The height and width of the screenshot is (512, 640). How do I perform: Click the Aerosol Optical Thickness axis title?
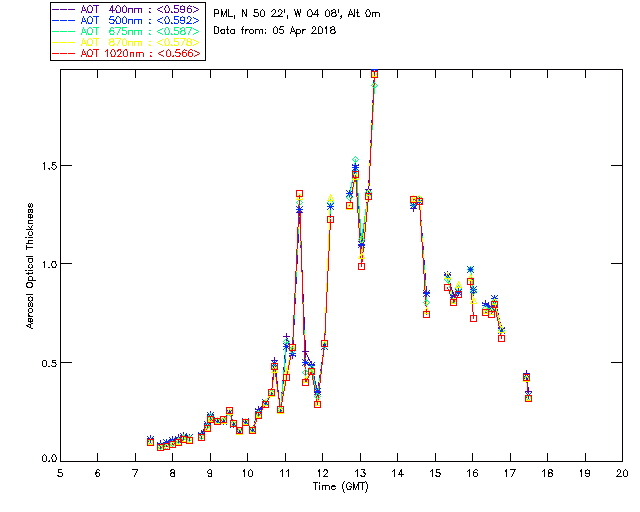[x=30, y=266]
